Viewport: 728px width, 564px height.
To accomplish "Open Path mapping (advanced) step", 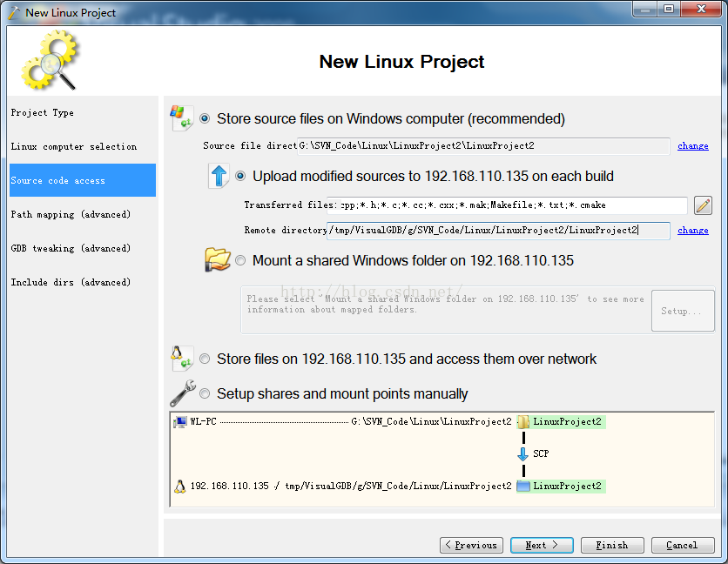I will point(83,214).
